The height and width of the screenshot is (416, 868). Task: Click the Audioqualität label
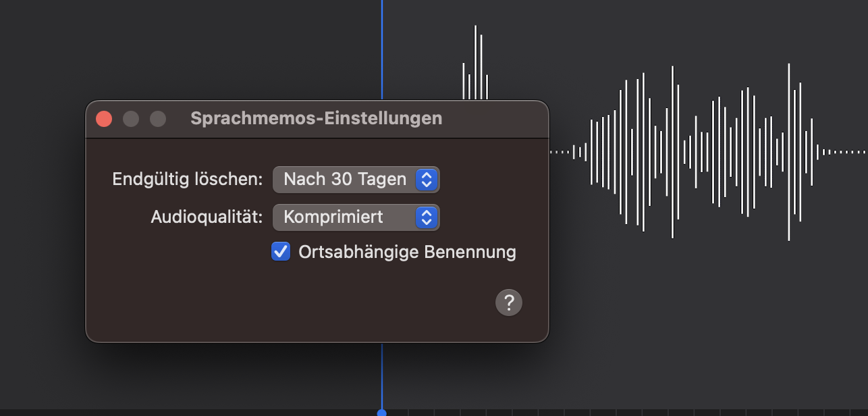207,217
